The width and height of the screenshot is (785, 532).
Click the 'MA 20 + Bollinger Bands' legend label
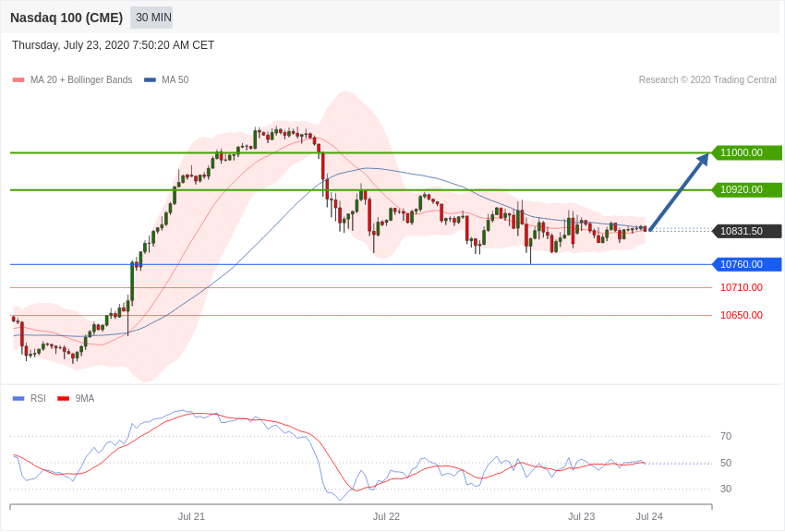pos(81,79)
